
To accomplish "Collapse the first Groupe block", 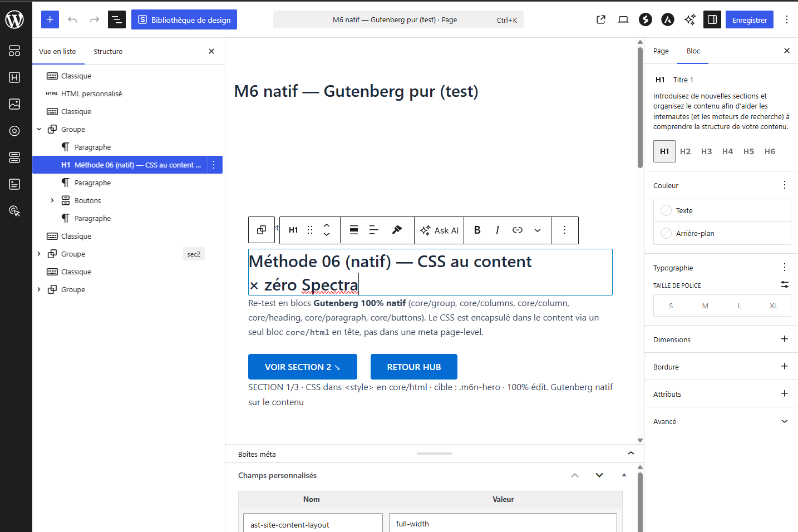I will click(x=39, y=129).
